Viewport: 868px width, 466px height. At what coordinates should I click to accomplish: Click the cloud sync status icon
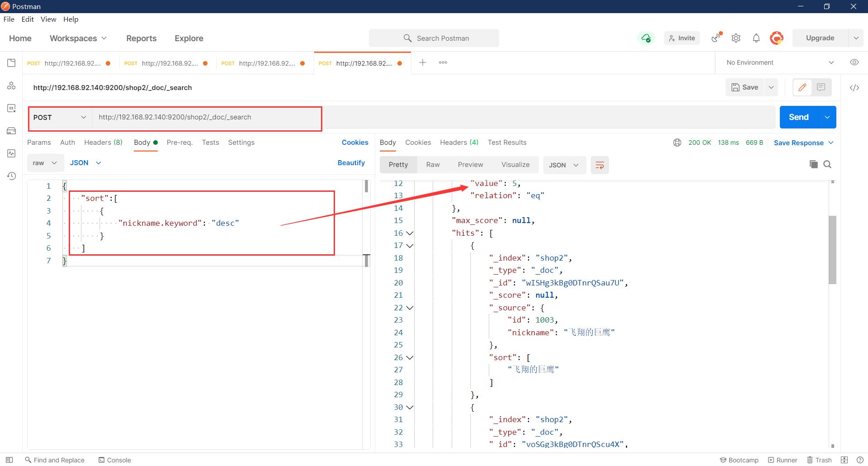[x=646, y=38]
